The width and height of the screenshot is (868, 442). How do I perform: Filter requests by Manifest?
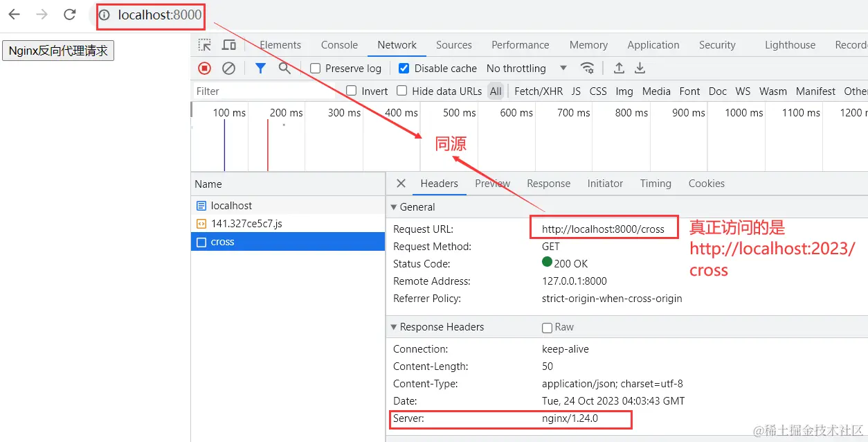[x=816, y=91]
